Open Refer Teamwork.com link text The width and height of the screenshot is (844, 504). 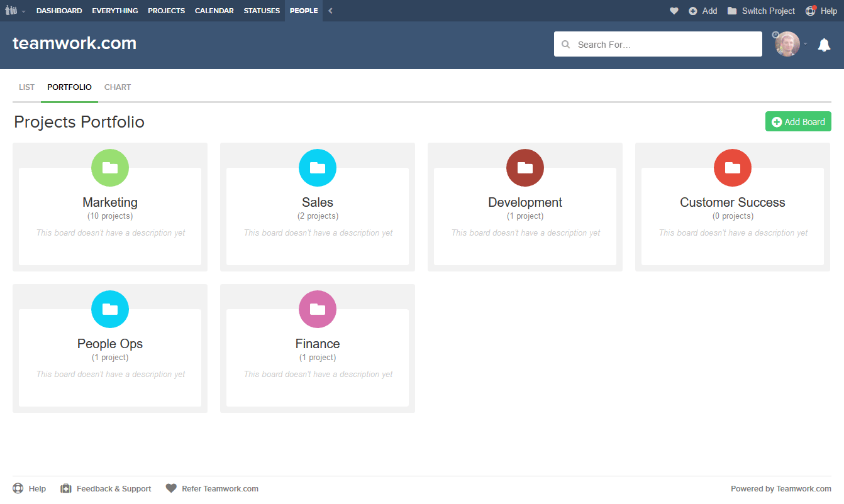coord(220,488)
